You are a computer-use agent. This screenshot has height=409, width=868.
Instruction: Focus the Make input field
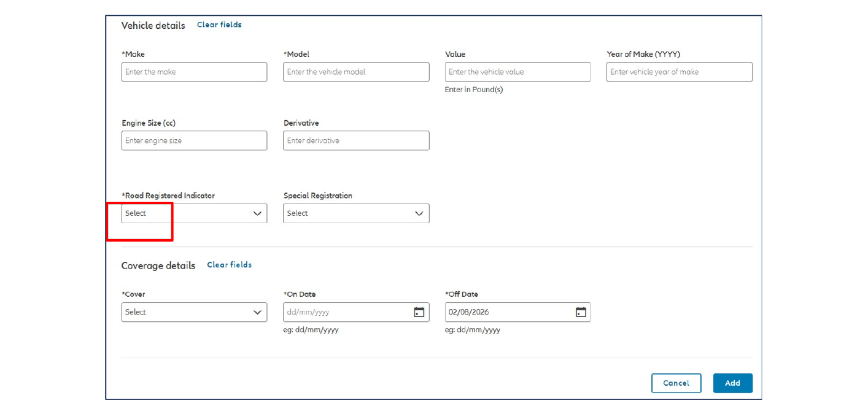[x=194, y=72]
